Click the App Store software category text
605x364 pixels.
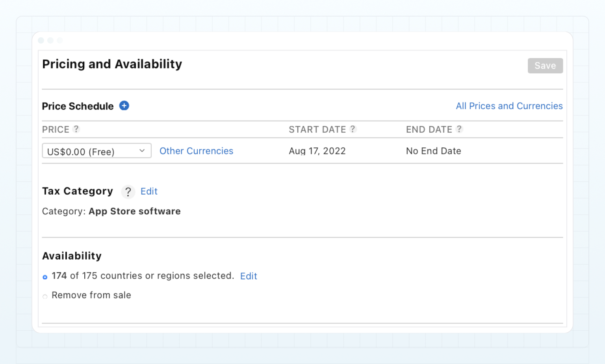134,211
